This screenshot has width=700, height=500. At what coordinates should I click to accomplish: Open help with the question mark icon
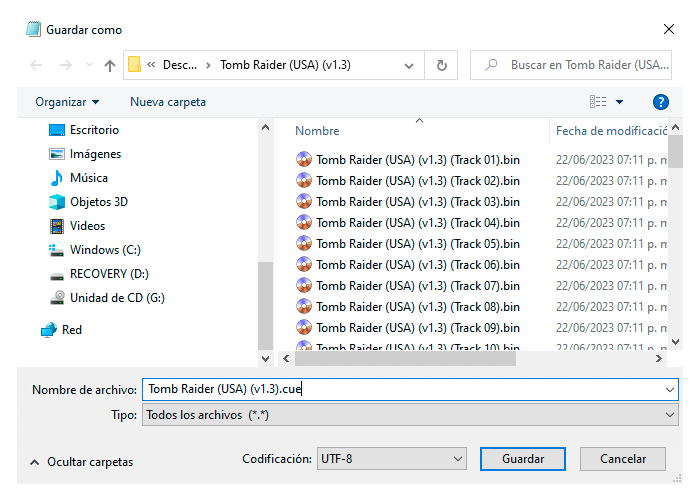(661, 102)
